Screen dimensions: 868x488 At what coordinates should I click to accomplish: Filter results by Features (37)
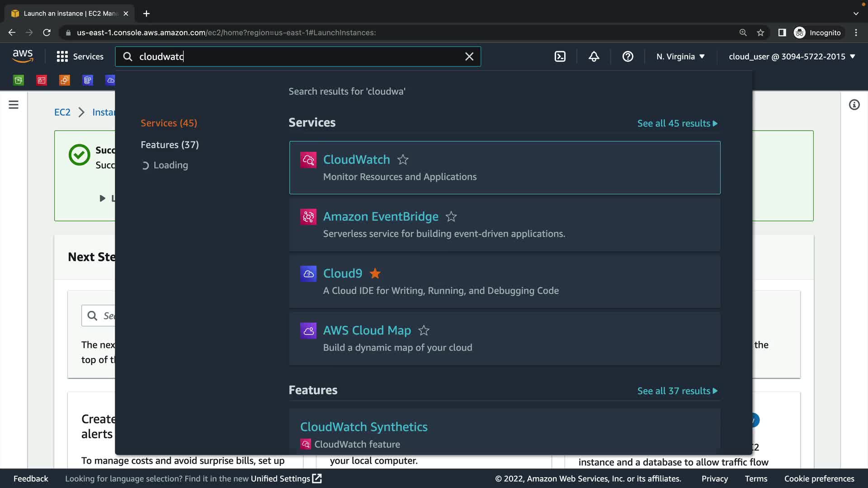click(x=170, y=145)
